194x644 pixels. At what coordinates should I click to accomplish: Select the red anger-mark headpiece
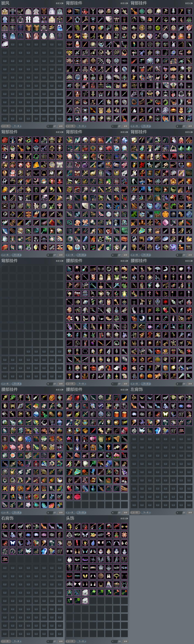[x=124, y=535]
